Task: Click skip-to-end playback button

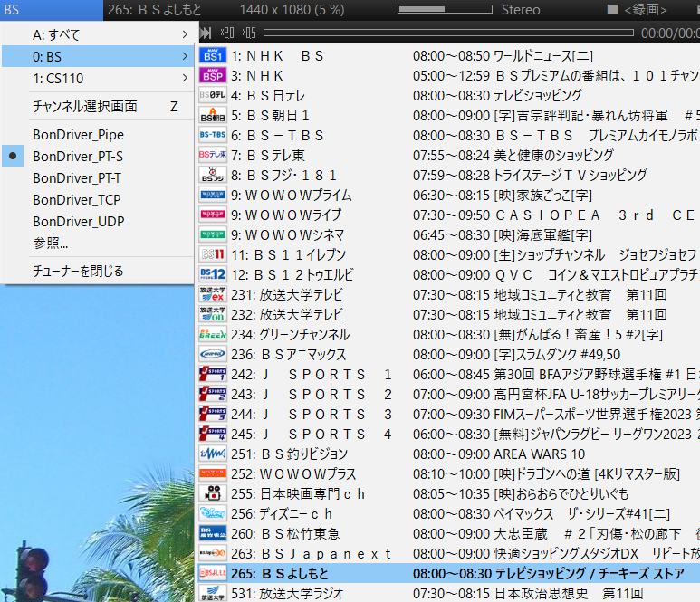Action: (x=206, y=33)
